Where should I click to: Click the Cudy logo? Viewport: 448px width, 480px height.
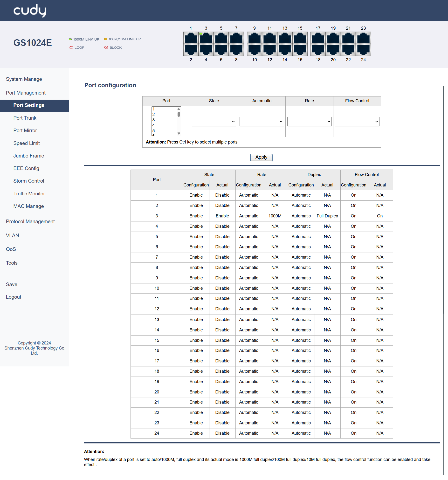(30, 11)
